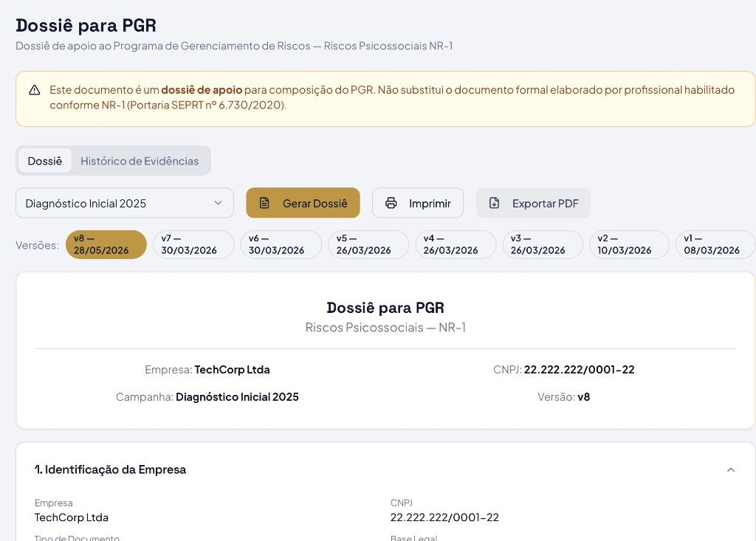Click the Versões: label
Screen dimensions: 756x541
pos(37,245)
